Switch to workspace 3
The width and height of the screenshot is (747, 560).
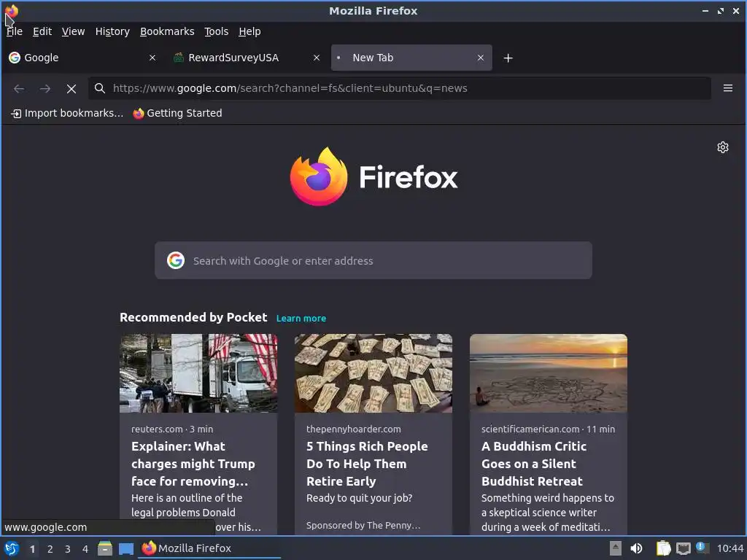[x=68, y=549]
